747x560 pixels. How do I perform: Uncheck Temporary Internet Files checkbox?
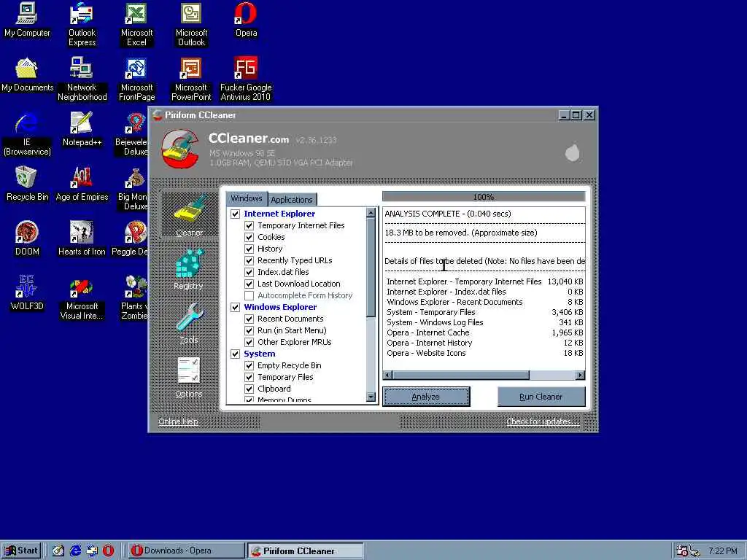[249, 225]
